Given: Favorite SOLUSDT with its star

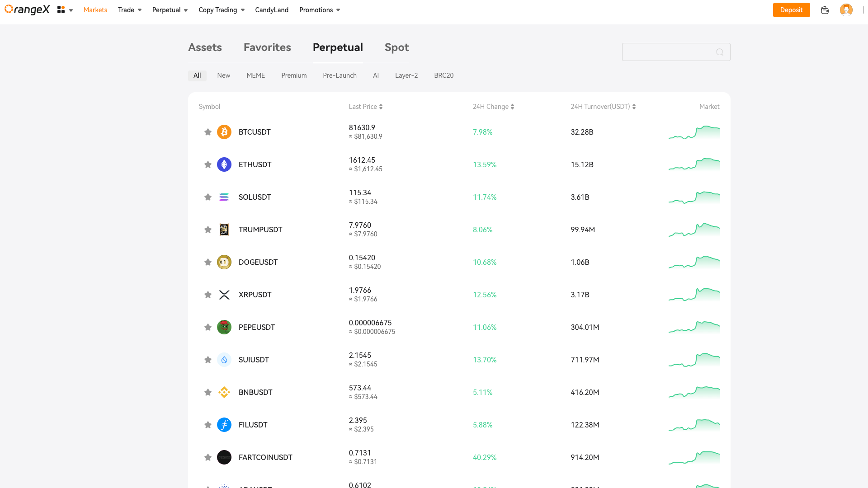Looking at the screenshot, I should pos(208,197).
